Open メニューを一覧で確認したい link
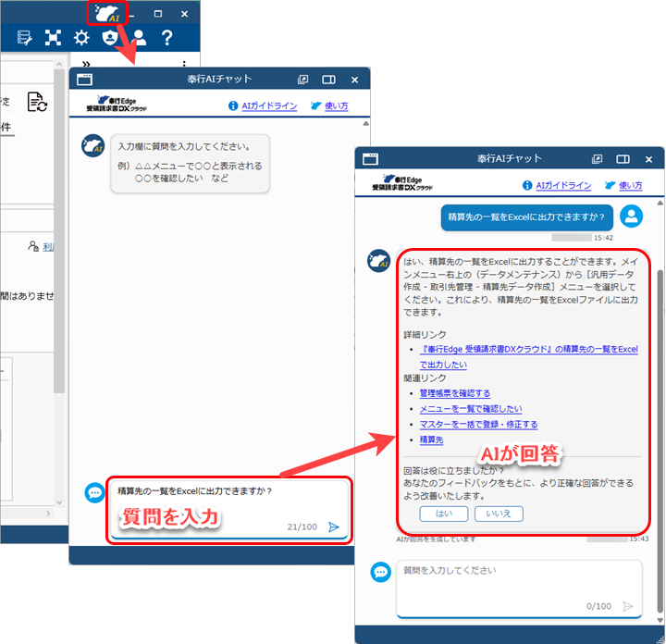The width and height of the screenshot is (666, 644). [x=471, y=409]
